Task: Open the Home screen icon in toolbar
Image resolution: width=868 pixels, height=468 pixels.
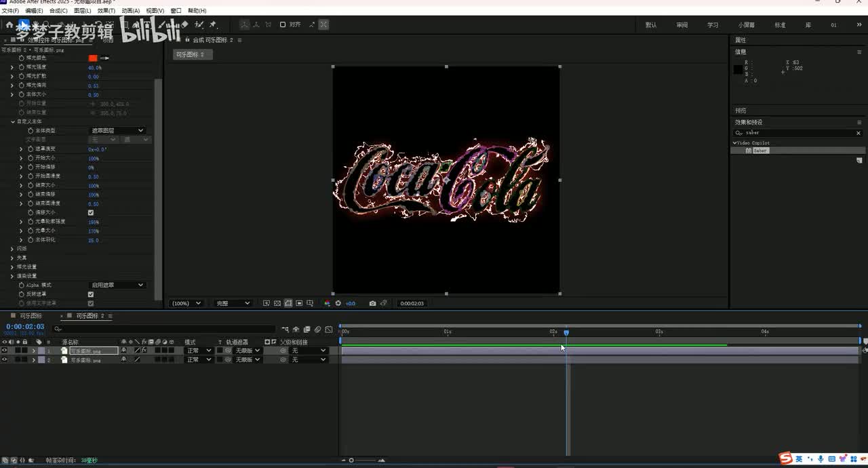Action: pyautogui.click(x=9, y=24)
